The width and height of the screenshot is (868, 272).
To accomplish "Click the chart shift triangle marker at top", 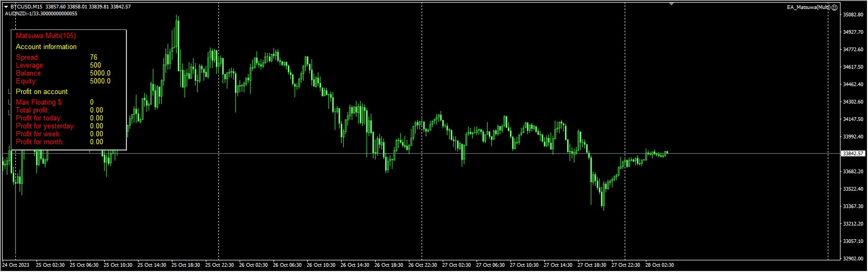I will 671,4.
